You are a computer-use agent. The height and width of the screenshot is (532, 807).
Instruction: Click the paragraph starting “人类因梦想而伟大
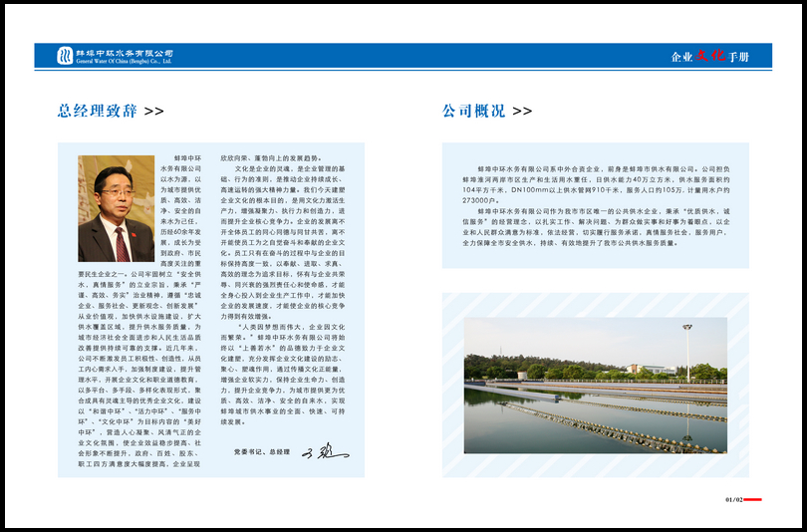pos(283,375)
